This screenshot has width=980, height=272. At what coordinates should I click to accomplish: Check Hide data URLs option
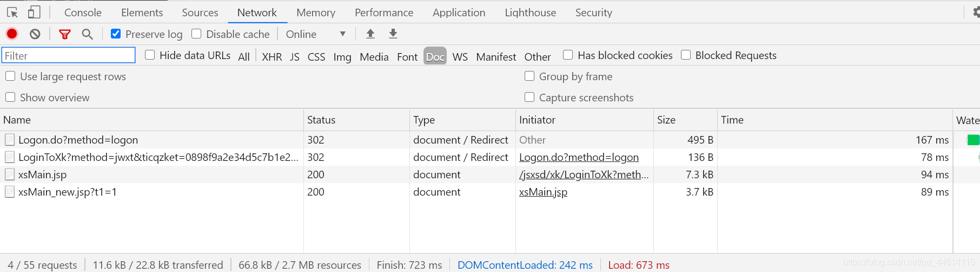point(150,55)
